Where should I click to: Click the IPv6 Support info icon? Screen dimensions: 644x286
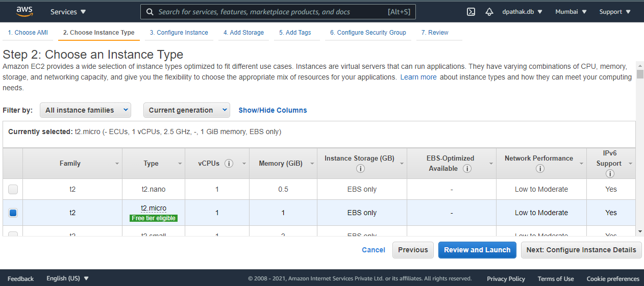(609, 174)
